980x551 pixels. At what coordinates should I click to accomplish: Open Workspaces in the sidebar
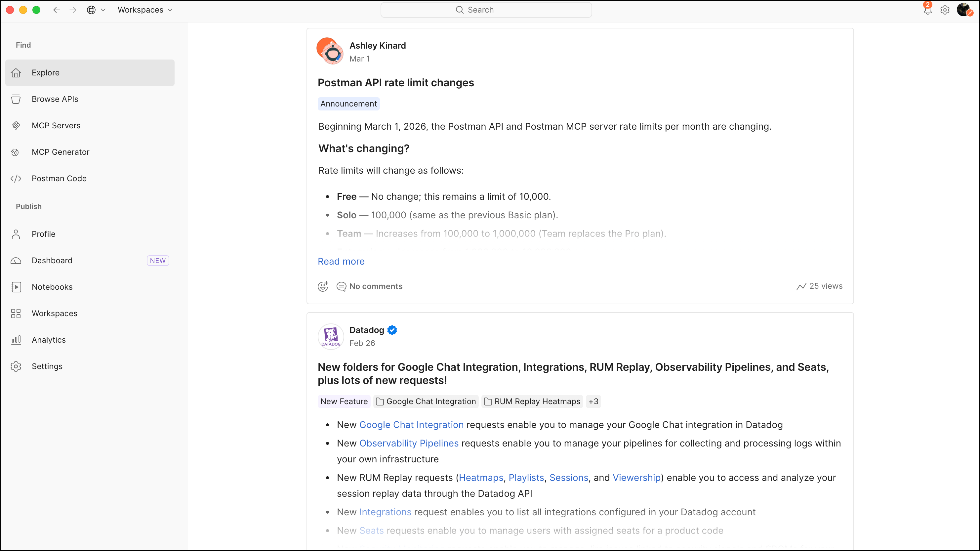point(90,314)
